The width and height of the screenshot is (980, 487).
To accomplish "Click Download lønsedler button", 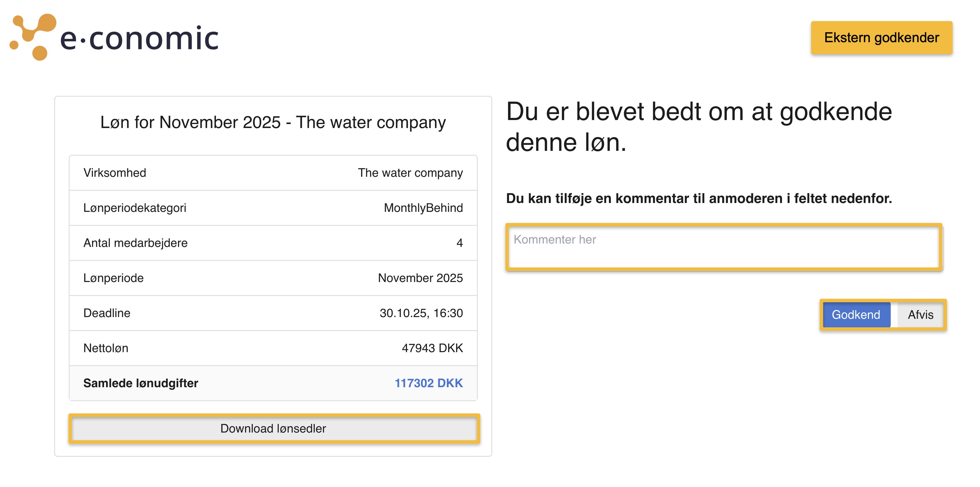I will pyautogui.click(x=274, y=428).
